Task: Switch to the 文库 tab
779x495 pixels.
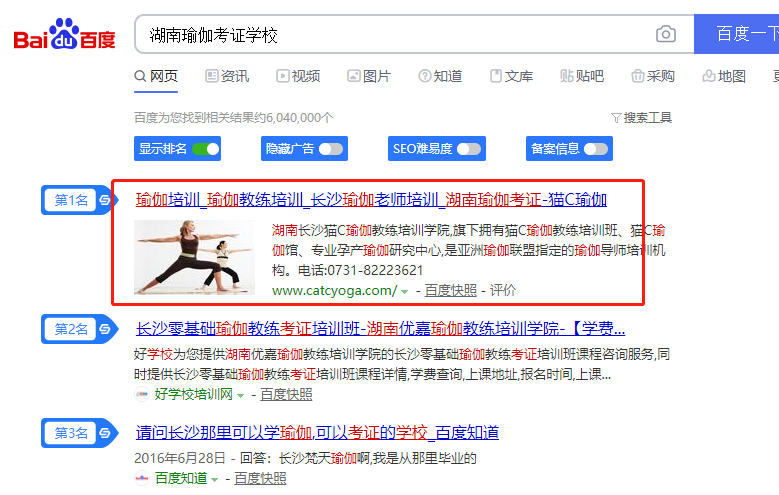Action: tap(511, 76)
